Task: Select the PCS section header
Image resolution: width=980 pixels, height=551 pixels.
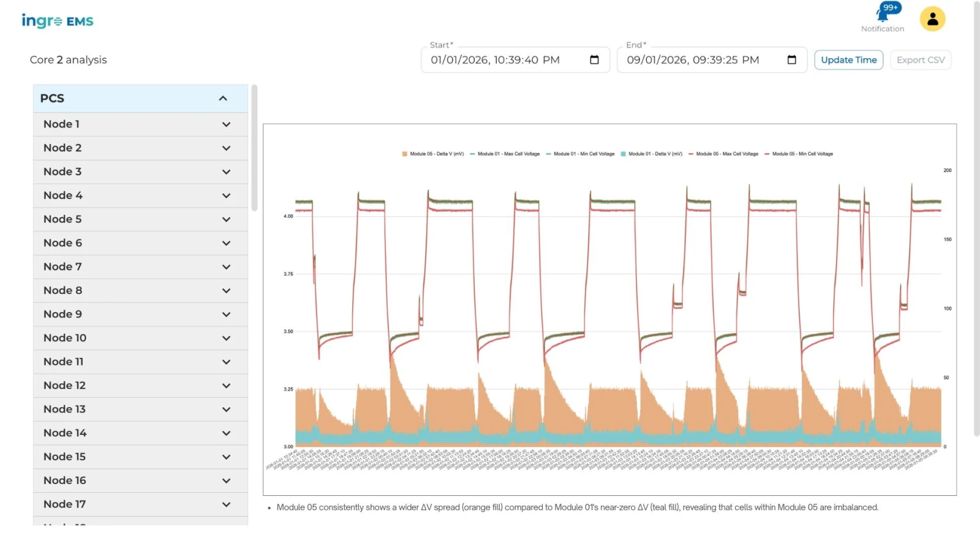Action: pyautogui.click(x=140, y=99)
